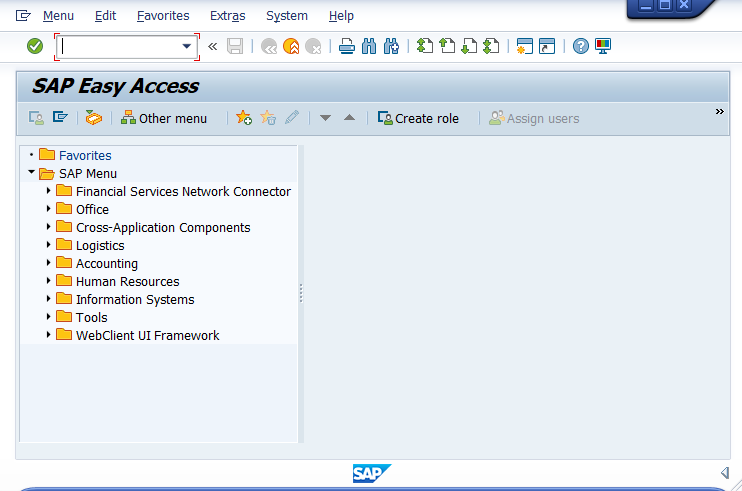
Task: Expand the Cross-Application Components folder
Action: [x=48, y=227]
